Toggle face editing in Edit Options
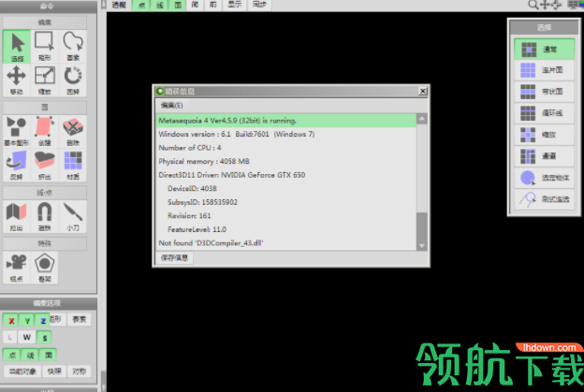The image size is (584, 392). tap(48, 355)
